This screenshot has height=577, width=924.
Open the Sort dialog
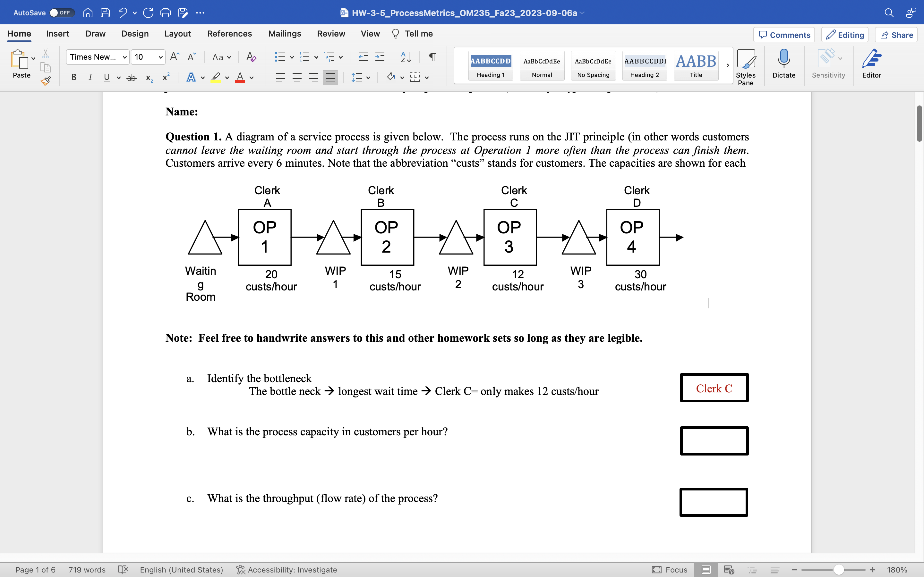pyautogui.click(x=405, y=57)
